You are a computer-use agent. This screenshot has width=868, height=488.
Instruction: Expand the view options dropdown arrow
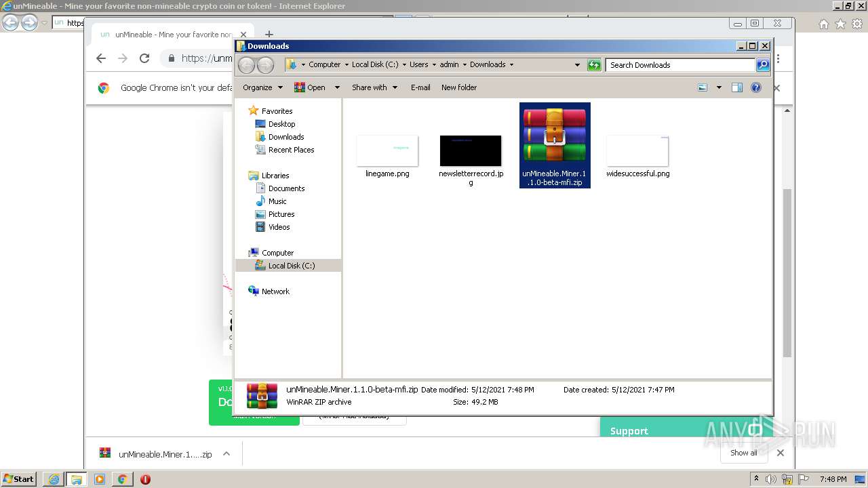tap(719, 87)
